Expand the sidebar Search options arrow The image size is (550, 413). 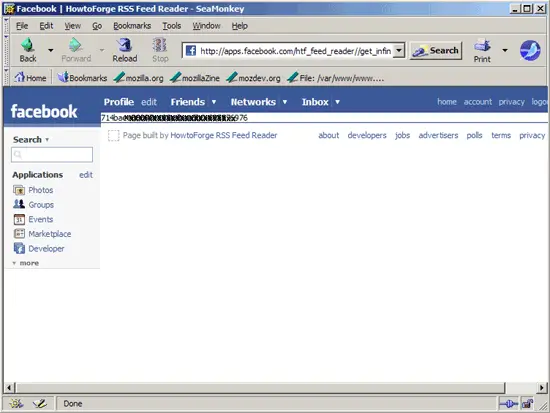pos(47,140)
